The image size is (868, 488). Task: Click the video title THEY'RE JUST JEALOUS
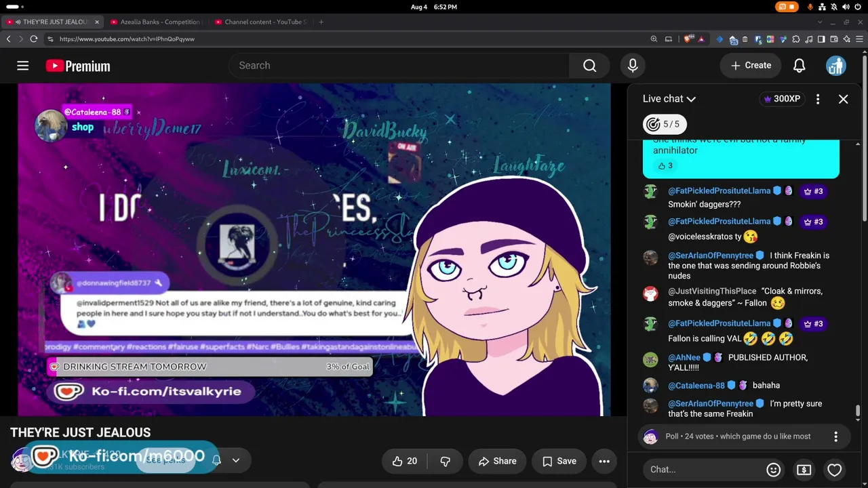coord(80,432)
